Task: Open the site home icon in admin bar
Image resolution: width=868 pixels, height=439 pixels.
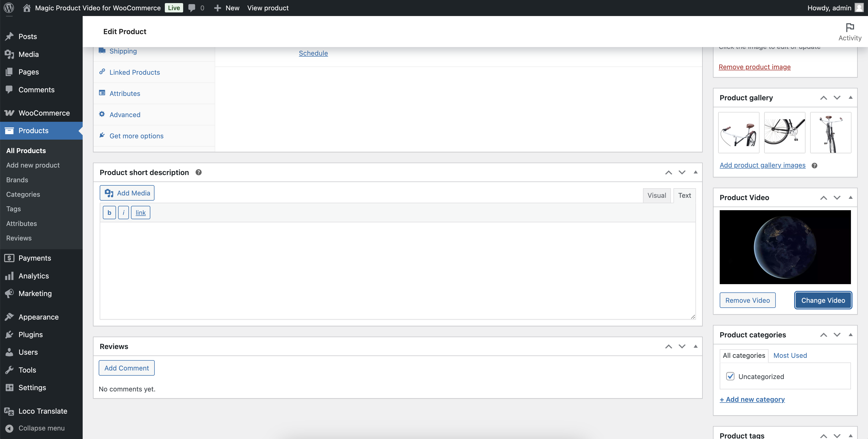Action: click(x=27, y=8)
